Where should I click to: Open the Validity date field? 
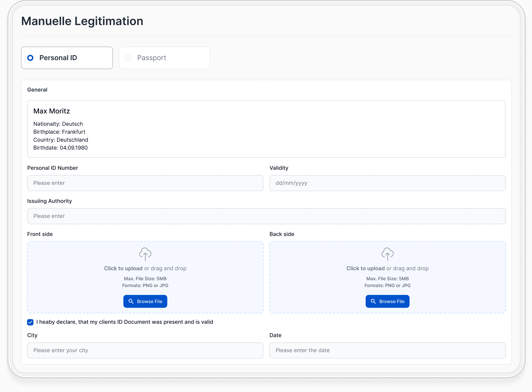point(387,183)
